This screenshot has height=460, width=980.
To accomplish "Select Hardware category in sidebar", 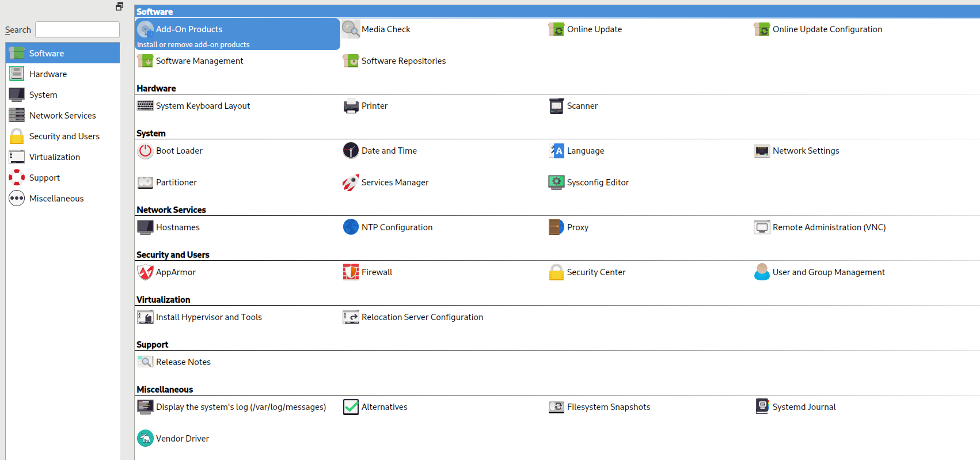I will click(x=48, y=74).
